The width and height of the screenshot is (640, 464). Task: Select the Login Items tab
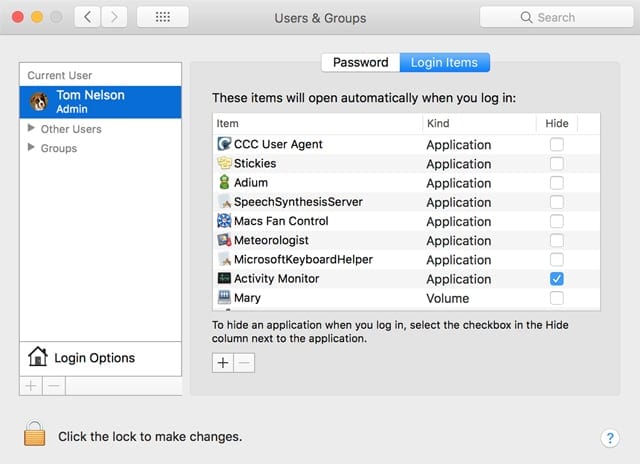point(445,62)
